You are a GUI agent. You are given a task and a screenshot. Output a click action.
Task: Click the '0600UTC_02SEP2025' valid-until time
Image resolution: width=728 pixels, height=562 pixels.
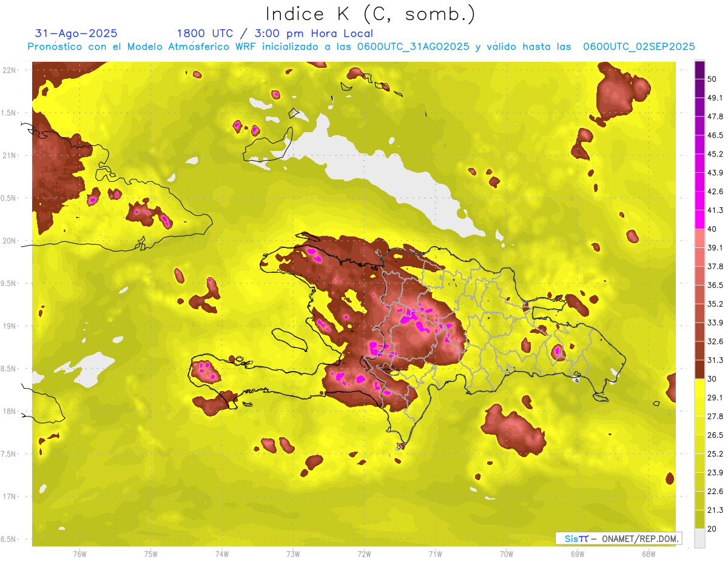tap(639, 47)
